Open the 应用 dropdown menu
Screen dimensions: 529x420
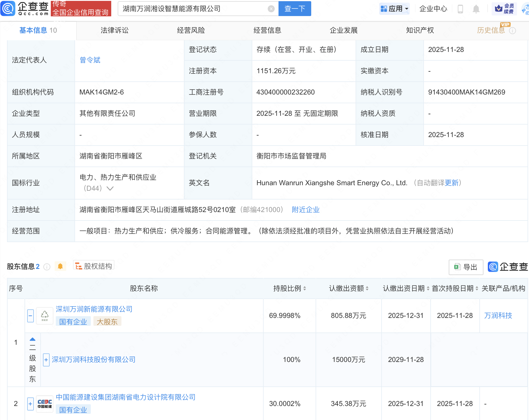pyautogui.click(x=395, y=9)
